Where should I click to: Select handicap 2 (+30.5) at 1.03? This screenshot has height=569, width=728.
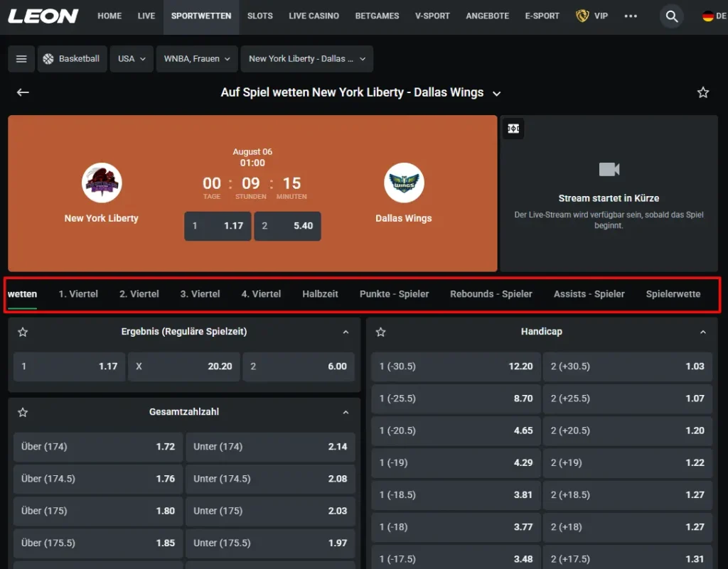coord(628,367)
